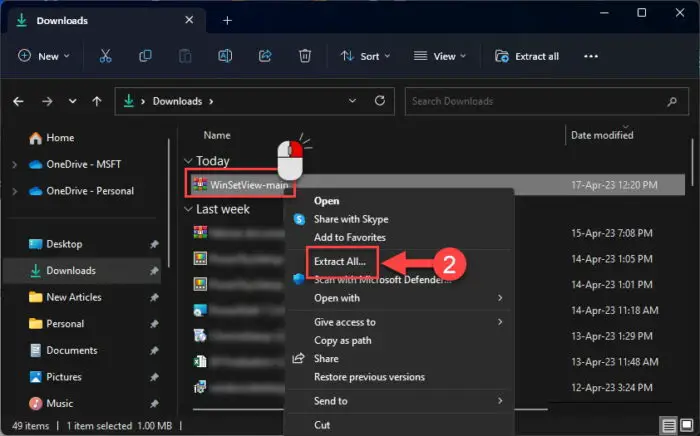The width and height of the screenshot is (700, 436).
Task: Click the file list vertical scrollbar
Action: 692,162
